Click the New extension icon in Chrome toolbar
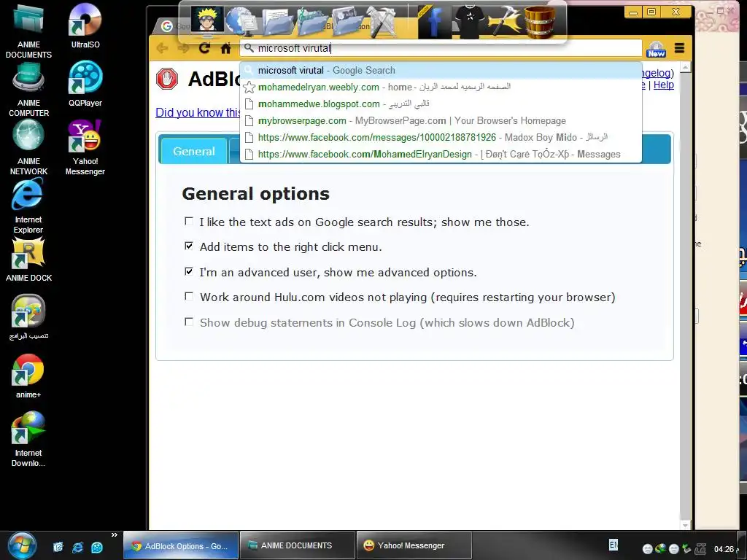The height and width of the screenshot is (560, 747). (x=656, y=49)
